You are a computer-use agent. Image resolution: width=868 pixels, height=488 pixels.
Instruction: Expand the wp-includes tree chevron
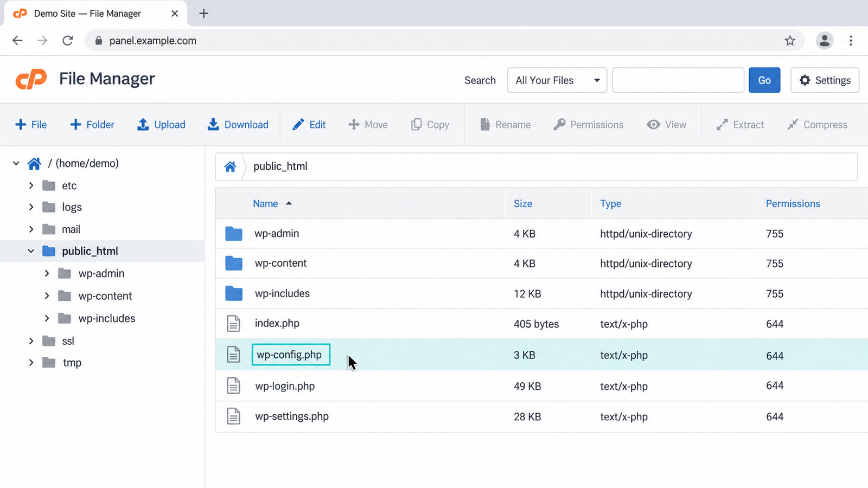pos(47,318)
